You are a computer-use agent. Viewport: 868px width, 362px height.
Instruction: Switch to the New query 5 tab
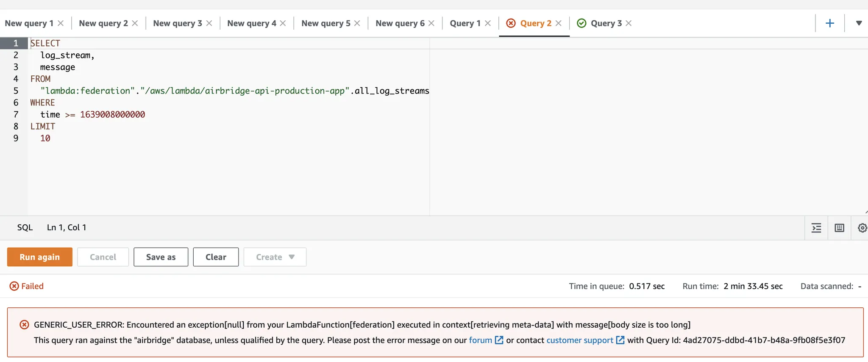(325, 23)
